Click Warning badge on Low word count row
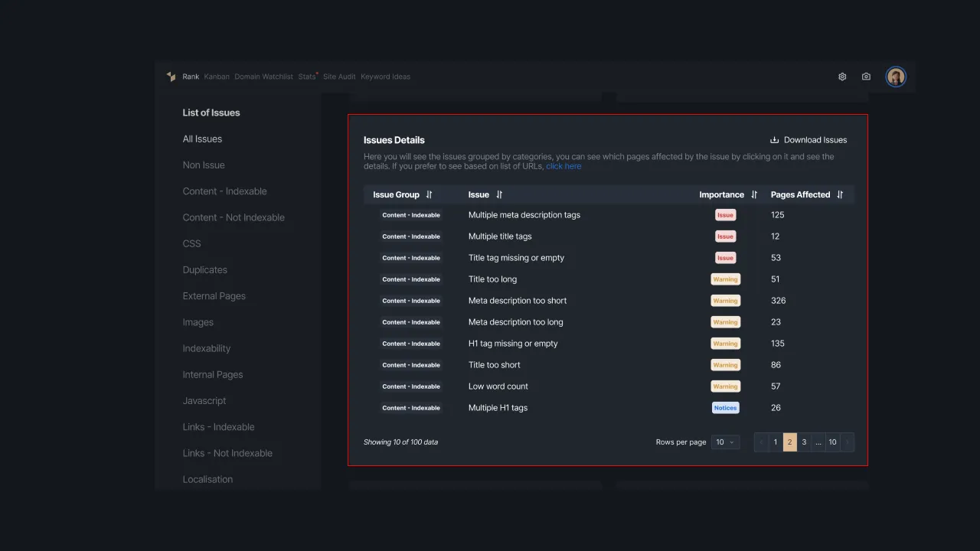The width and height of the screenshot is (980, 551). pyautogui.click(x=725, y=386)
